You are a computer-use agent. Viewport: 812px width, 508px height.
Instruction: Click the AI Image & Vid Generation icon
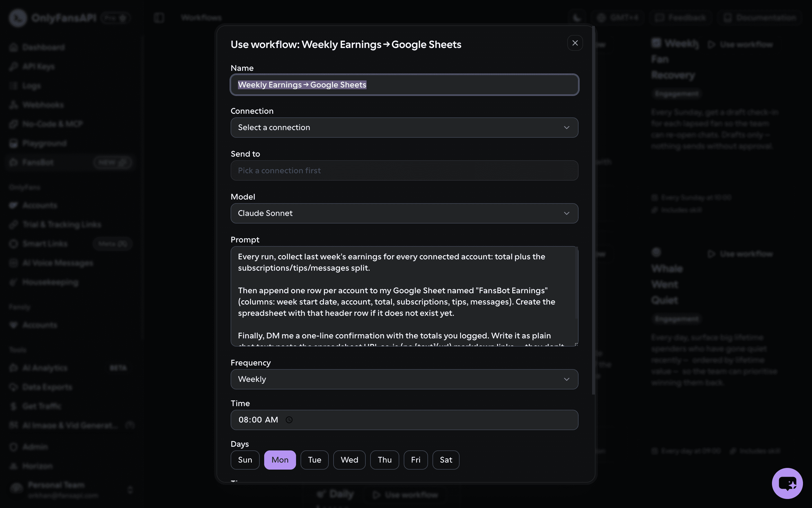pyautogui.click(x=14, y=425)
